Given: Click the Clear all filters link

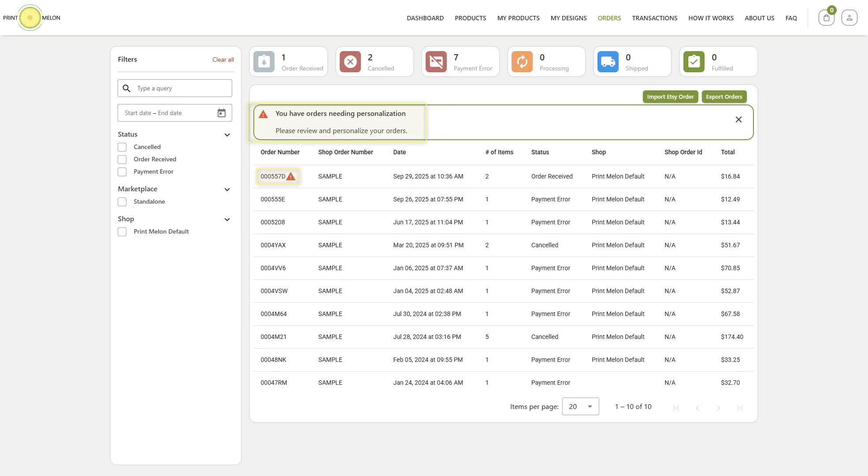Looking at the screenshot, I should 223,59.
